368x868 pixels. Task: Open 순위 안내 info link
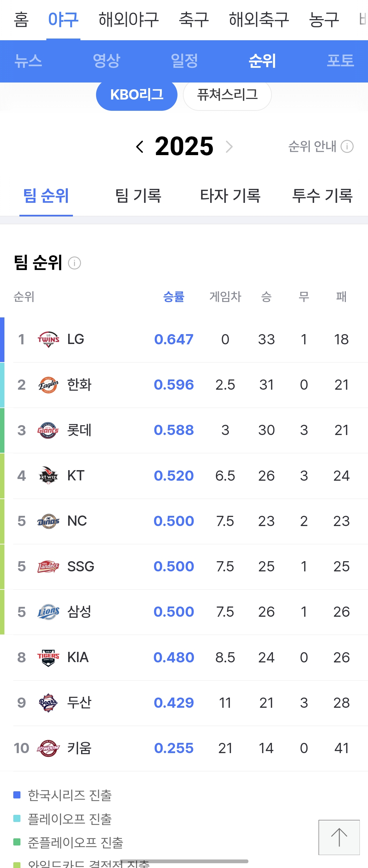pyautogui.click(x=321, y=147)
